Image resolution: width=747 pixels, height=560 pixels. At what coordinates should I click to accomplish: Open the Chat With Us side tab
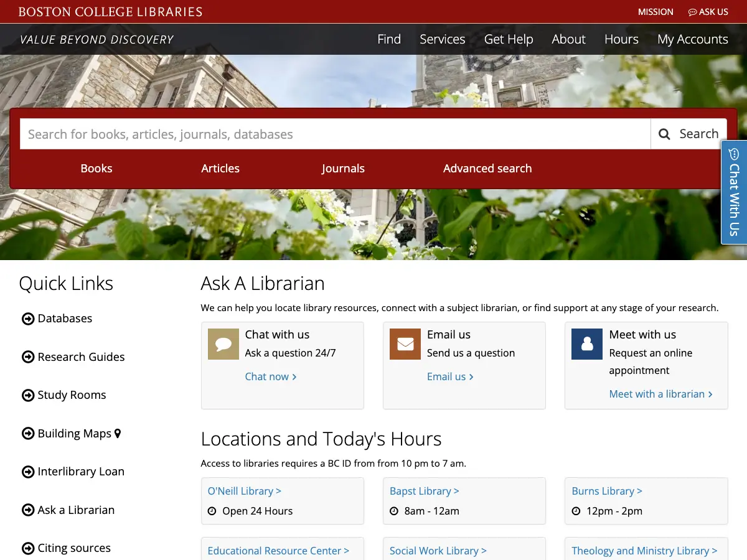734,192
